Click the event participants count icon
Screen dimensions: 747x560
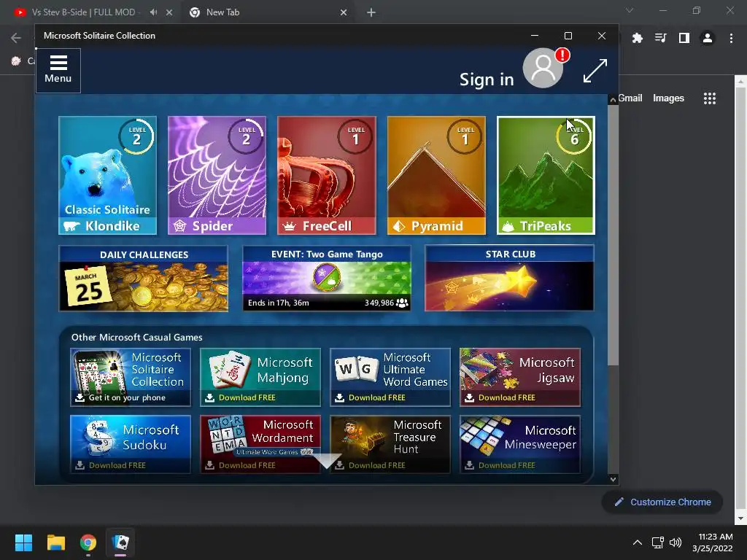[x=403, y=303]
